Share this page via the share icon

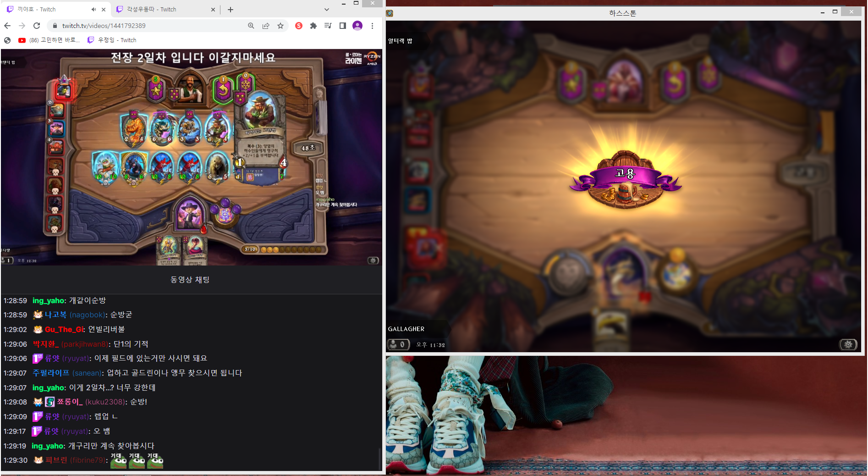tap(266, 26)
